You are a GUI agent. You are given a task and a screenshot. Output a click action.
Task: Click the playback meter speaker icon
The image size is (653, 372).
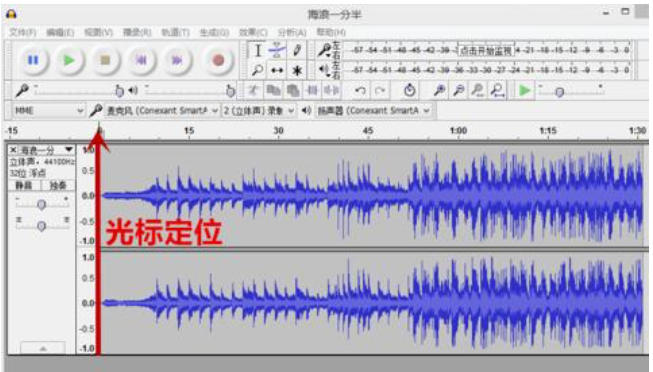pyautogui.click(x=324, y=70)
